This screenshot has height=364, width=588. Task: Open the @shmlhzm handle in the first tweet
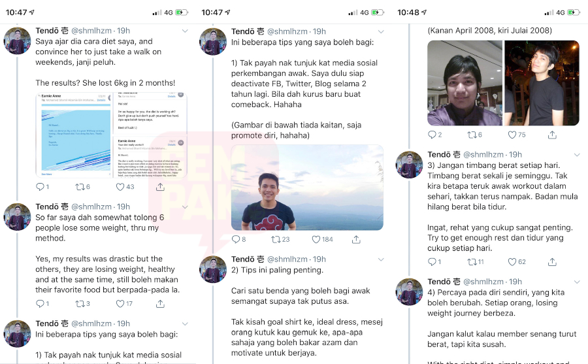point(91,31)
